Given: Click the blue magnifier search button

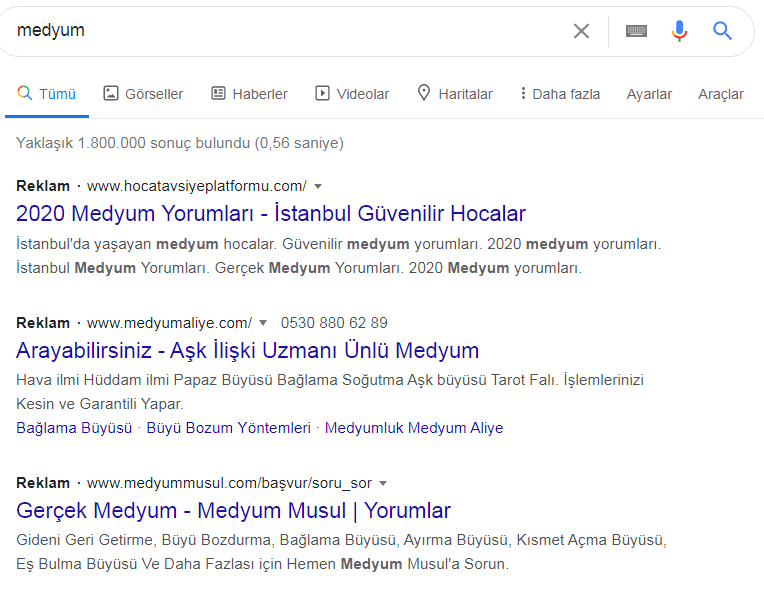Looking at the screenshot, I should point(722,31).
